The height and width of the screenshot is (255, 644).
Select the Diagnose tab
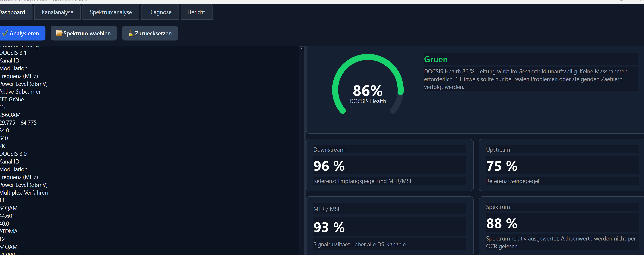[160, 12]
